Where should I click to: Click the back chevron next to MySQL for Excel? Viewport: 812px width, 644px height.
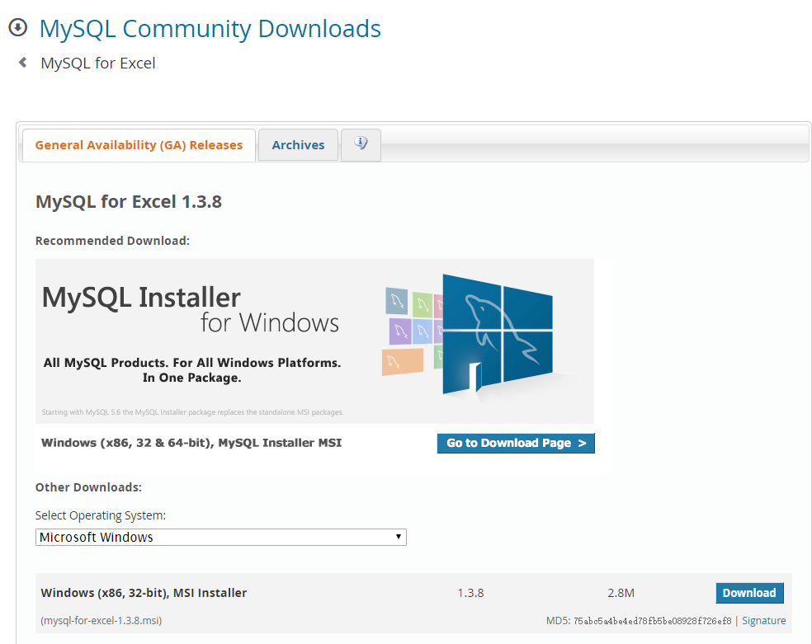pos(23,63)
